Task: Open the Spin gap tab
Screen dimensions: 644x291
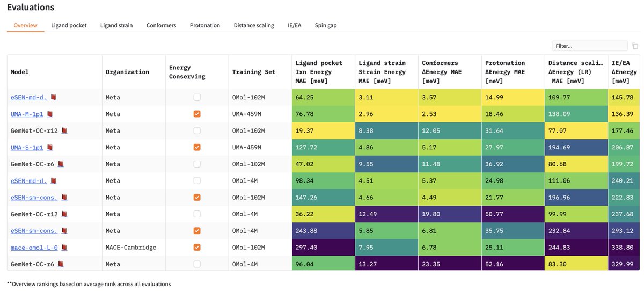Action: point(326,25)
